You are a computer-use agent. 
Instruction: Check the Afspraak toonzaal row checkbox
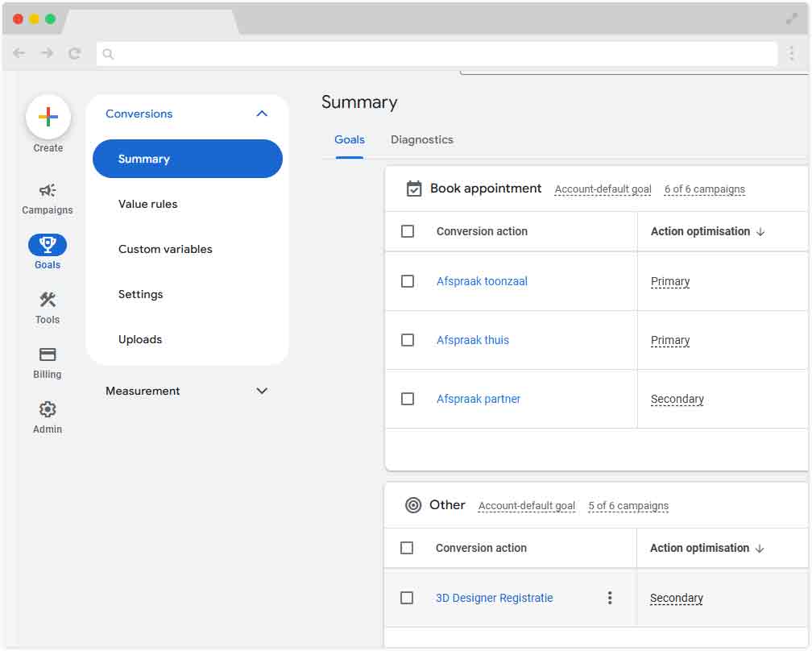pyautogui.click(x=408, y=281)
